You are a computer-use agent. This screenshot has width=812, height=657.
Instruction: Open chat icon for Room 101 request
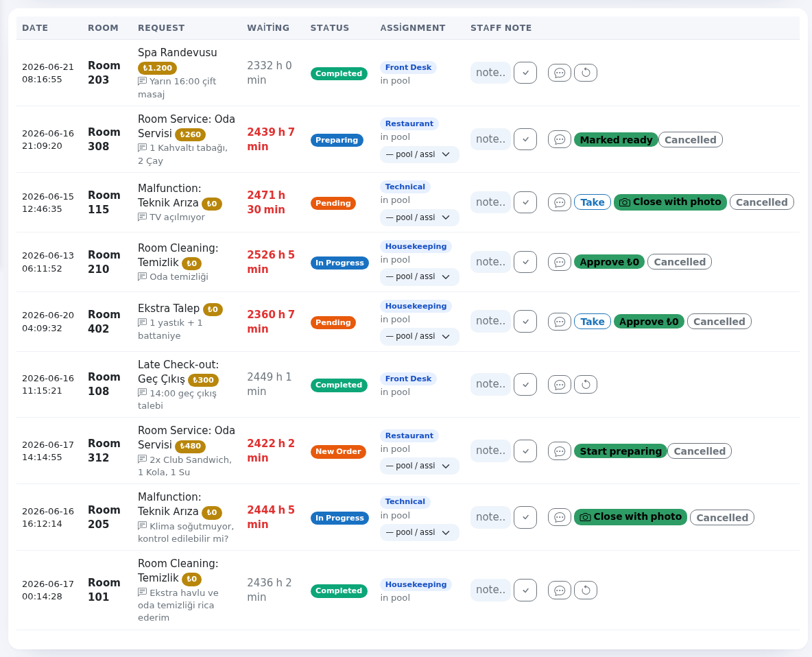560,590
